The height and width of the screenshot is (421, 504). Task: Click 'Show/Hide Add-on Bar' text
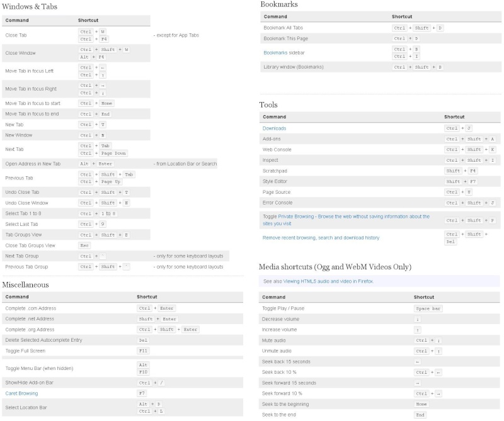(29, 383)
